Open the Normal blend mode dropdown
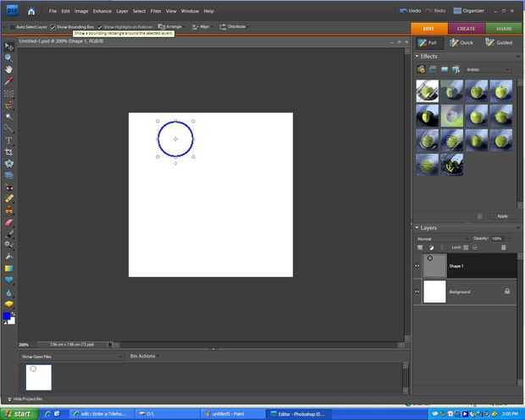 point(442,239)
